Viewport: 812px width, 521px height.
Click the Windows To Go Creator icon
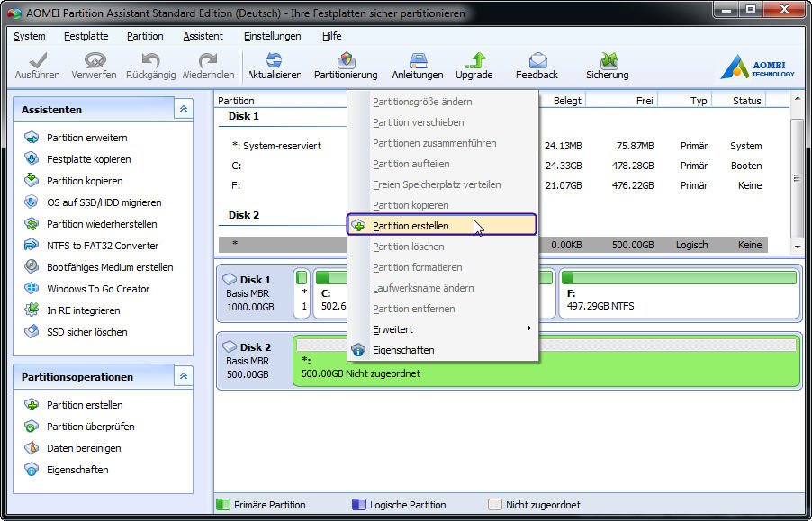coord(32,289)
